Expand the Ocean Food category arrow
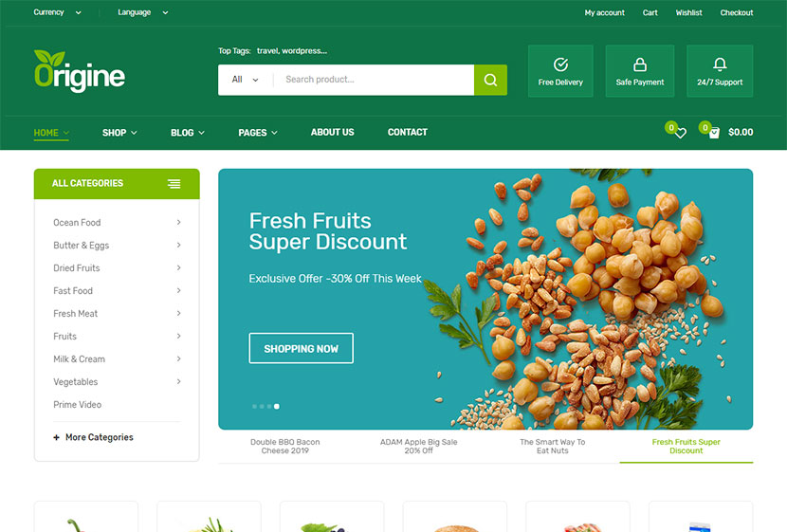 pos(178,222)
